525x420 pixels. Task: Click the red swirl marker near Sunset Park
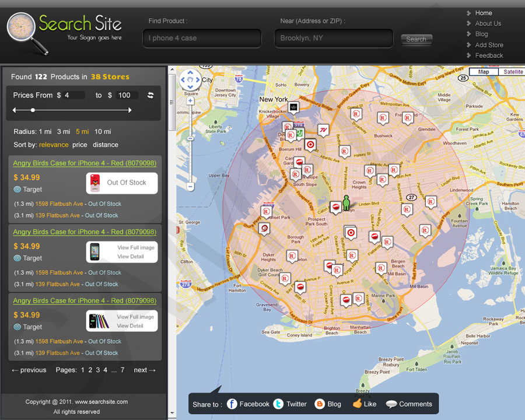(264, 229)
